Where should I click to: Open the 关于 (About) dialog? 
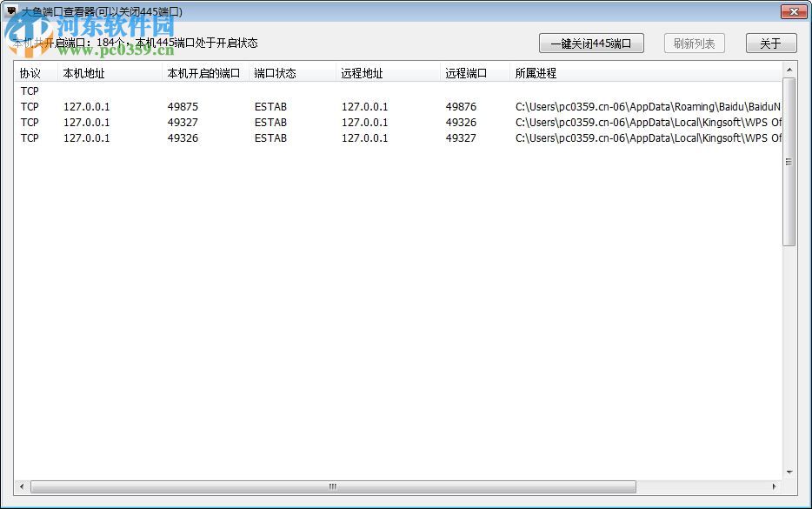pos(770,43)
